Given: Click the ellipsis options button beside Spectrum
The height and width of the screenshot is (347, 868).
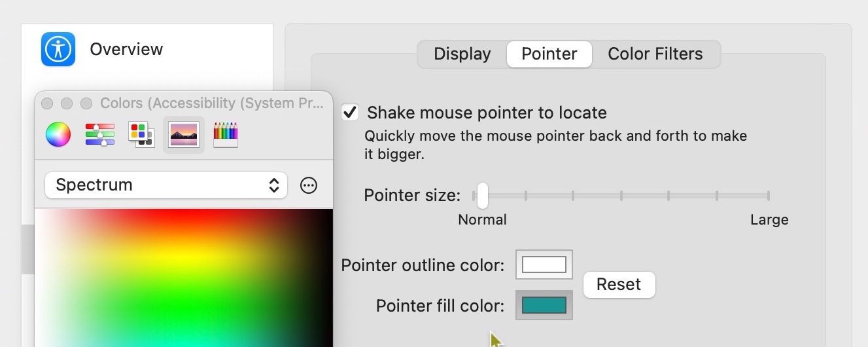Looking at the screenshot, I should point(309,185).
